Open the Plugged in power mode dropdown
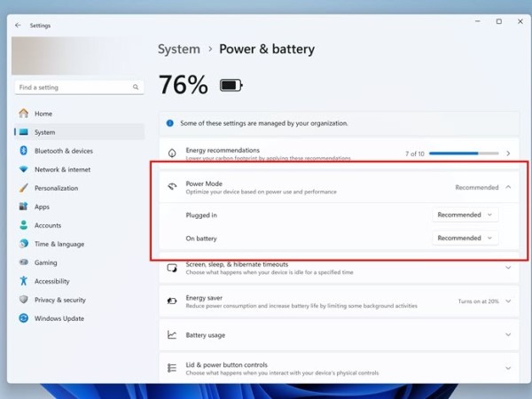This screenshot has height=399, width=532. pyautogui.click(x=465, y=215)
